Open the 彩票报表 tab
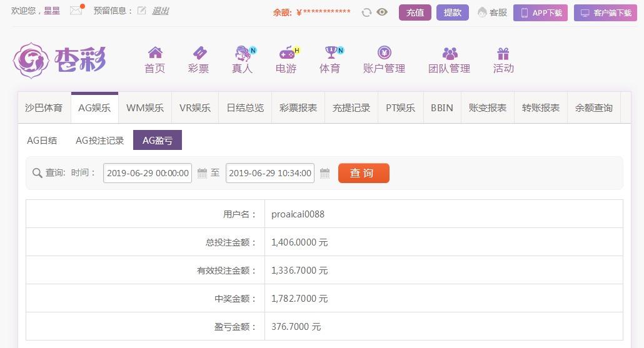 coord(298,108)
